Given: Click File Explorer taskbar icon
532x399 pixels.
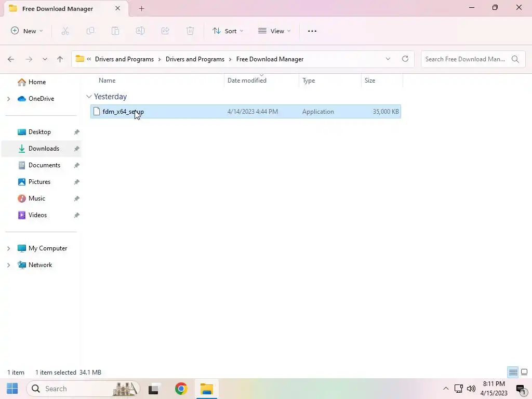Looking at the screenshot, I should click(207, 389).
